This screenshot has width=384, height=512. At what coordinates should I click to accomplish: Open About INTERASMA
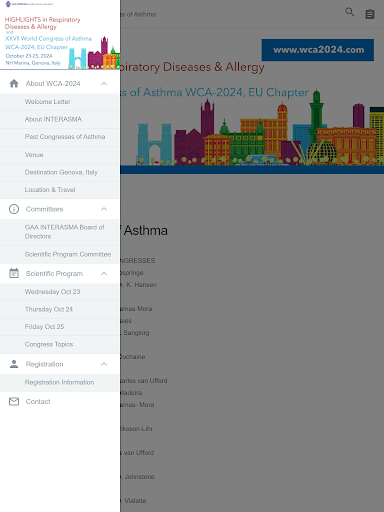pos(60,119)
